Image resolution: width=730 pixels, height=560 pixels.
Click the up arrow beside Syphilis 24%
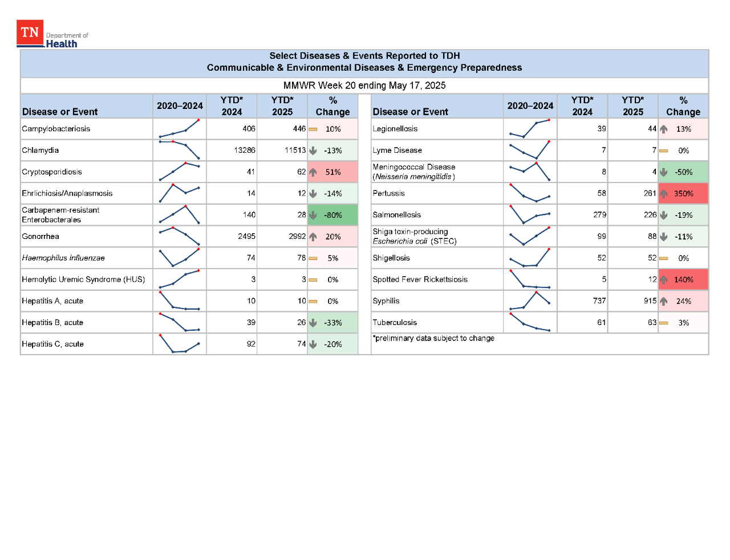(663, 301)
